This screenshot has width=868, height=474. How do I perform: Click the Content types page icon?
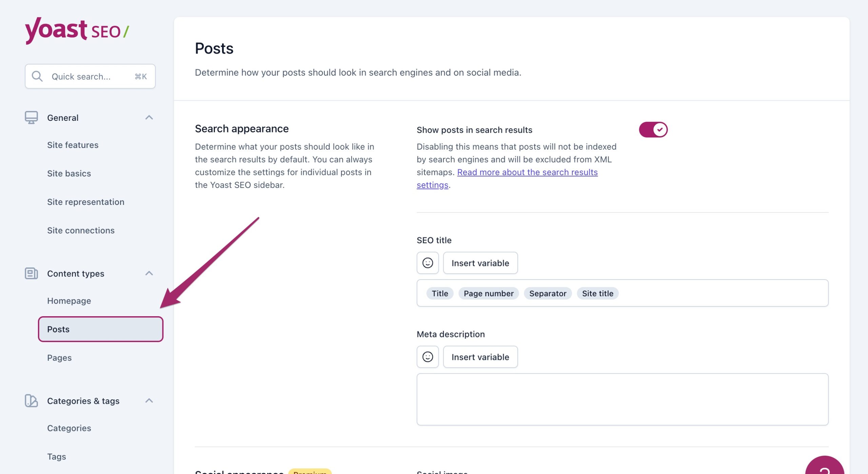(30, 273)
